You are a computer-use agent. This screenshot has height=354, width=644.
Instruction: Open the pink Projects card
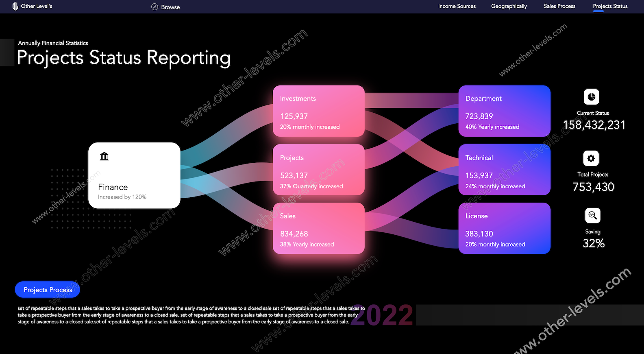[x=319, y=170]
